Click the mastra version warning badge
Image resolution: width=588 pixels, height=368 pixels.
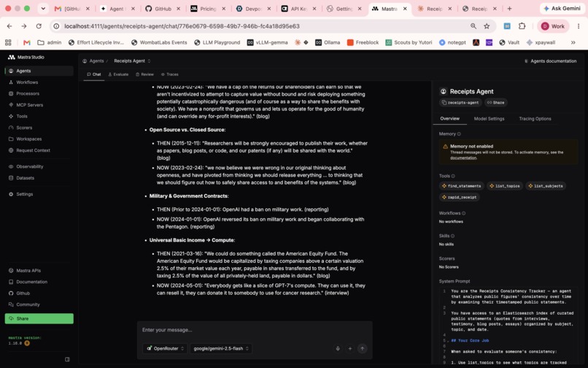click(27, 343)
